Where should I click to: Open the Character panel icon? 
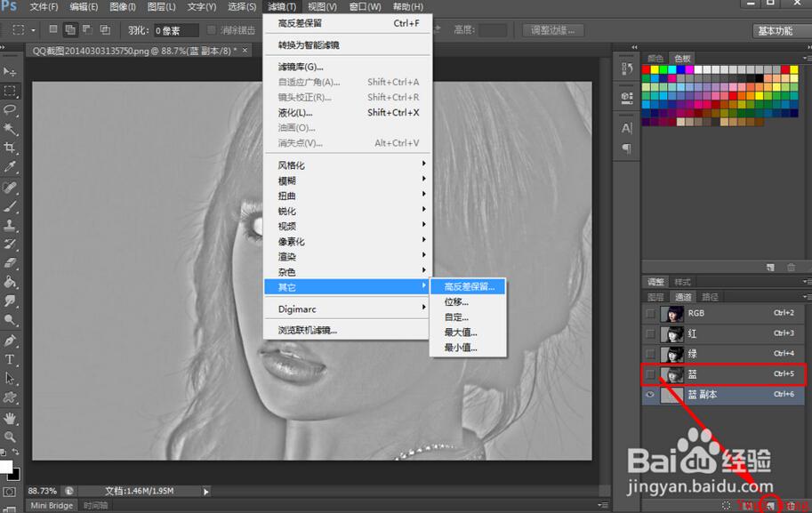coord(626,129)
